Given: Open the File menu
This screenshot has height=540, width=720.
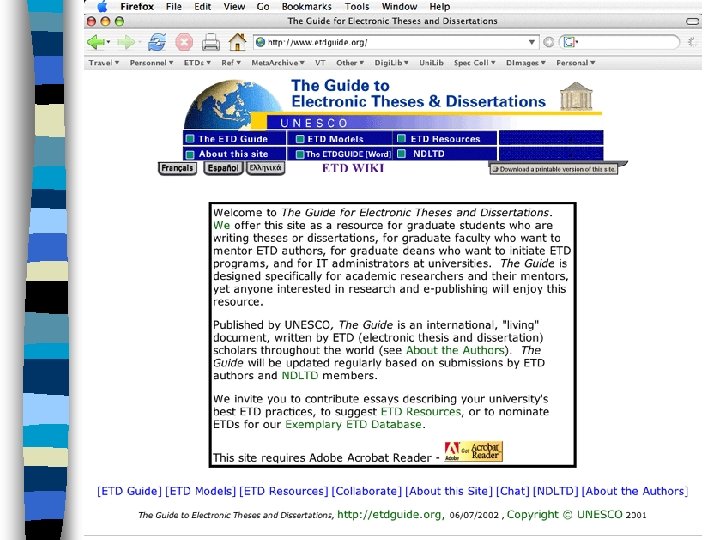Looking at the screenshot, I should (174, 6).
